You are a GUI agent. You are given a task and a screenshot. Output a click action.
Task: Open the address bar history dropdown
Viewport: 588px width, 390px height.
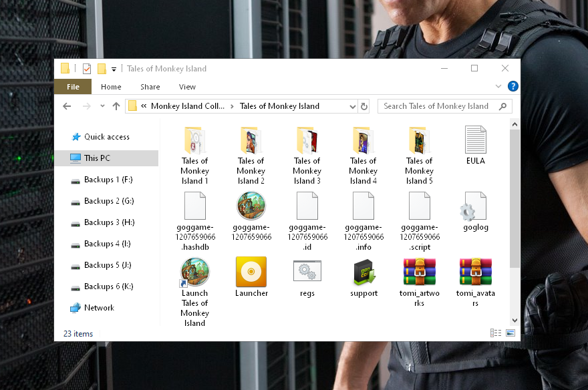[353, 107]
